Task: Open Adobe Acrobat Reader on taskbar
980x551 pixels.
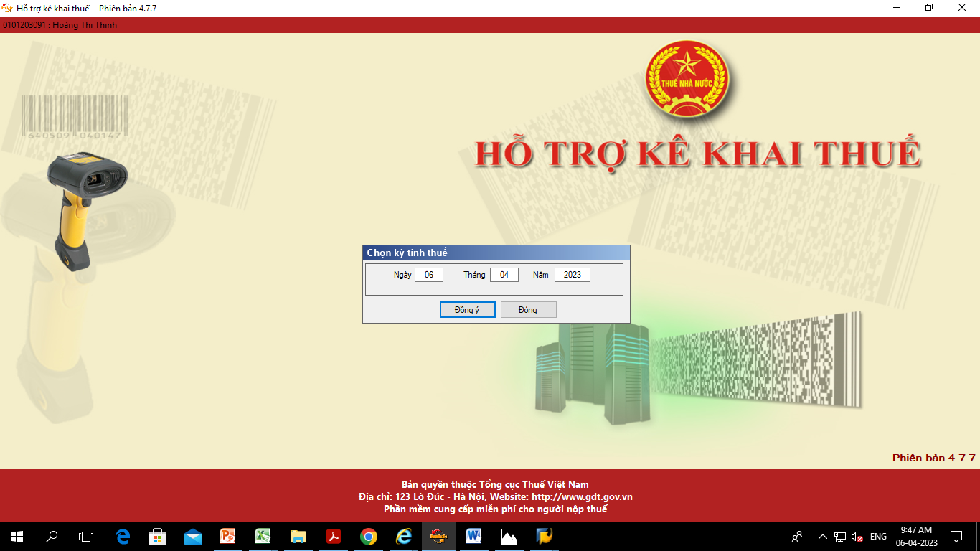Action: [333, 536]
